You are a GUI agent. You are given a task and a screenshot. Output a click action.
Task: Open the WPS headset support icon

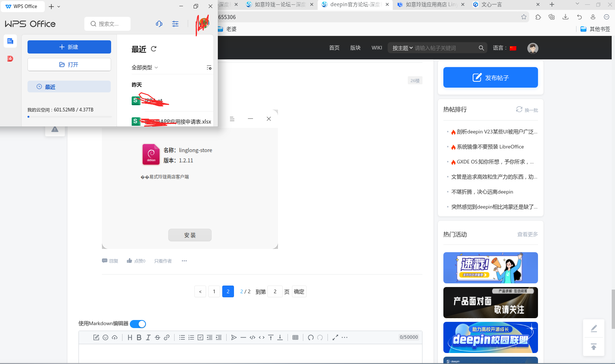pyautogui.click(x=159, y=24)
